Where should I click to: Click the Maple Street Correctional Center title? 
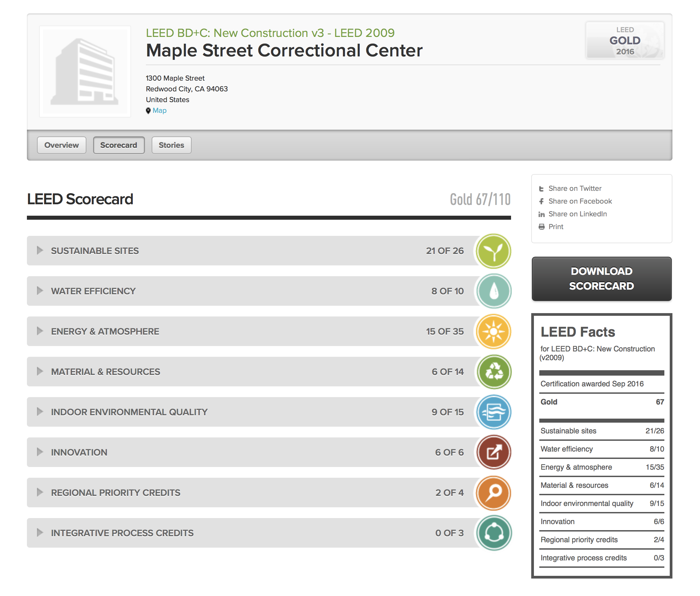[x=284, y=51]
